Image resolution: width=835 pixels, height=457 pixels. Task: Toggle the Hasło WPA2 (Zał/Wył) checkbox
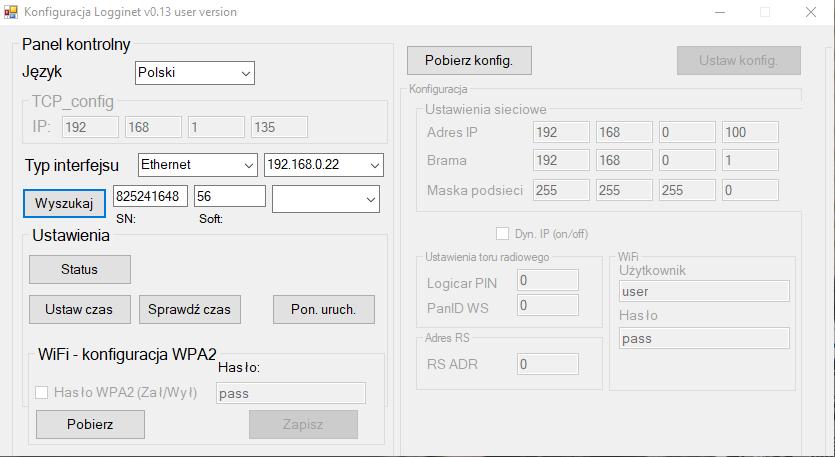point(41,393)
